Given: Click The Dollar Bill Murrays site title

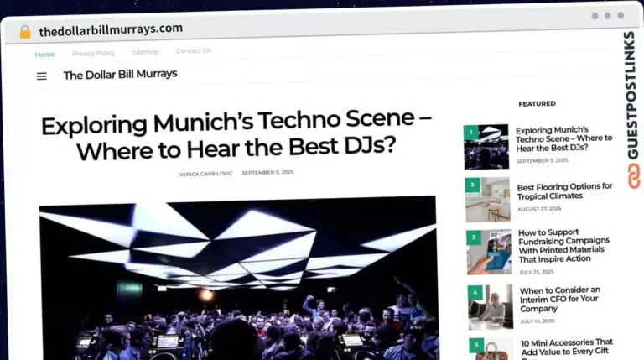Looking at the screenshot, I should coord(120,75).
